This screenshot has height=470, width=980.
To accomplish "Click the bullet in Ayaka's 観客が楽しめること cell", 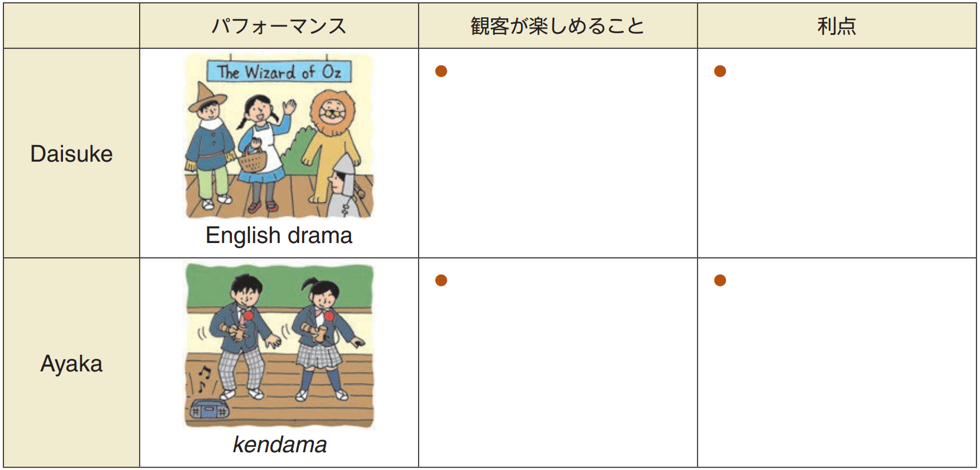I will pos(441,280).
